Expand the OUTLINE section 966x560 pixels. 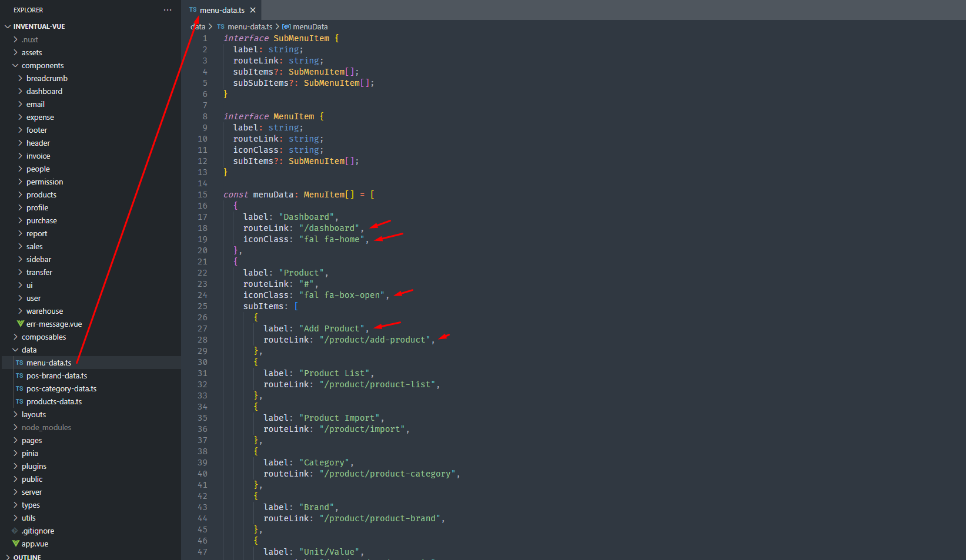click(x=27, y=556)
